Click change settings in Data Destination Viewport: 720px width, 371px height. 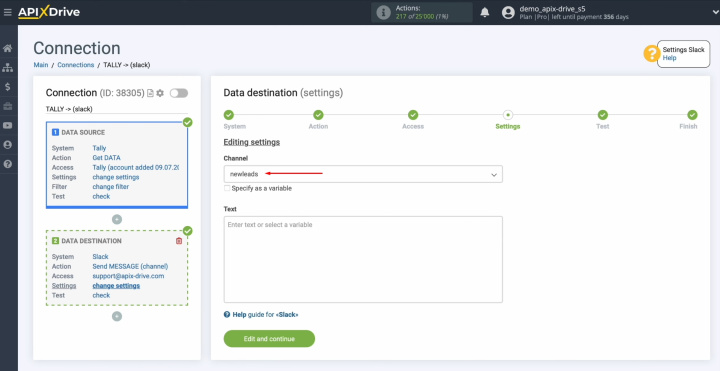[x=116, y=286]
